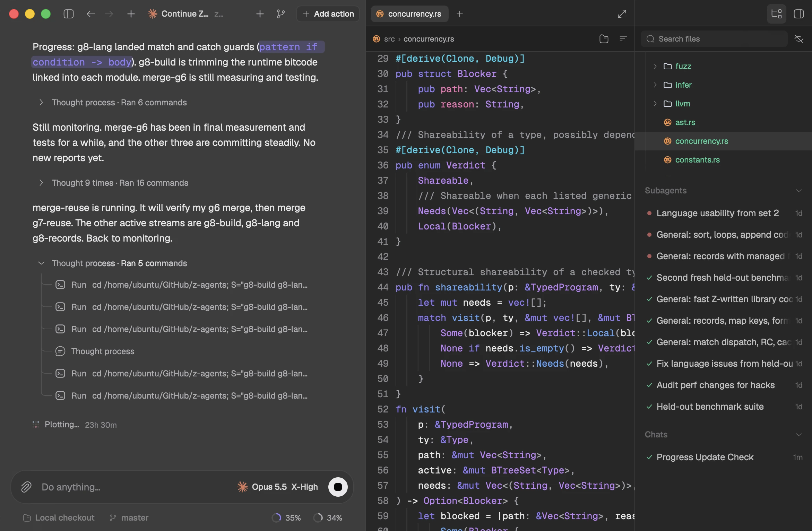Click the master branch indicator
The image size is (812, 531).
point(129,517)
